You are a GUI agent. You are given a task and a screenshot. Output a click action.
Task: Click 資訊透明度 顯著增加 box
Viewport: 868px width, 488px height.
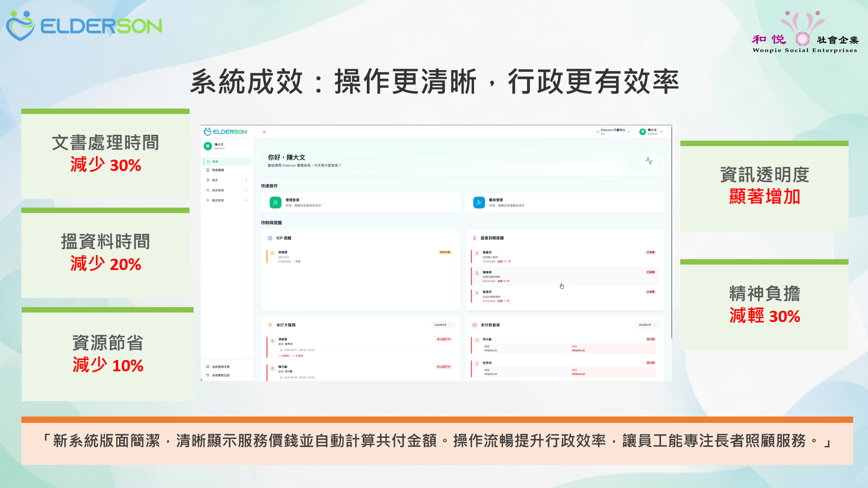pos(764,186)
